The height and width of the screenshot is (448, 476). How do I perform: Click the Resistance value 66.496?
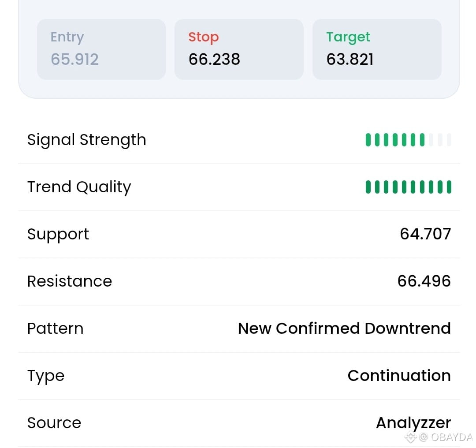[x=424, y=281]
